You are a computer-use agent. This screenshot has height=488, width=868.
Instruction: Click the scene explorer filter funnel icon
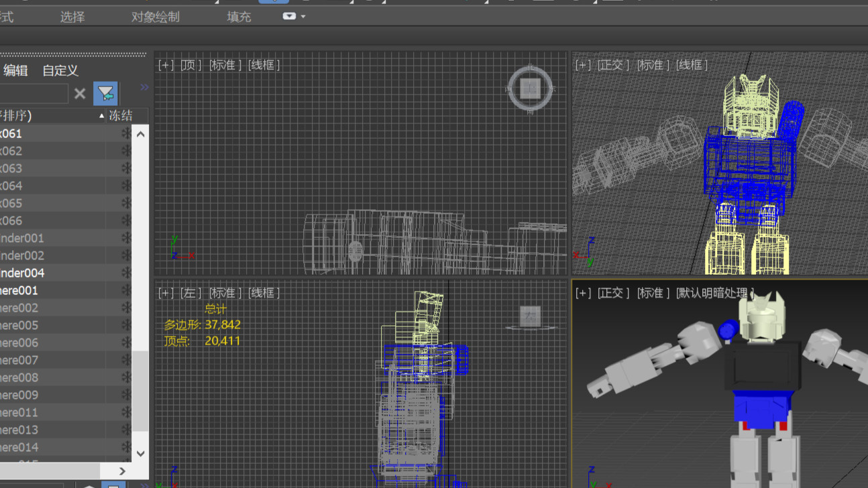coord(106,93)
